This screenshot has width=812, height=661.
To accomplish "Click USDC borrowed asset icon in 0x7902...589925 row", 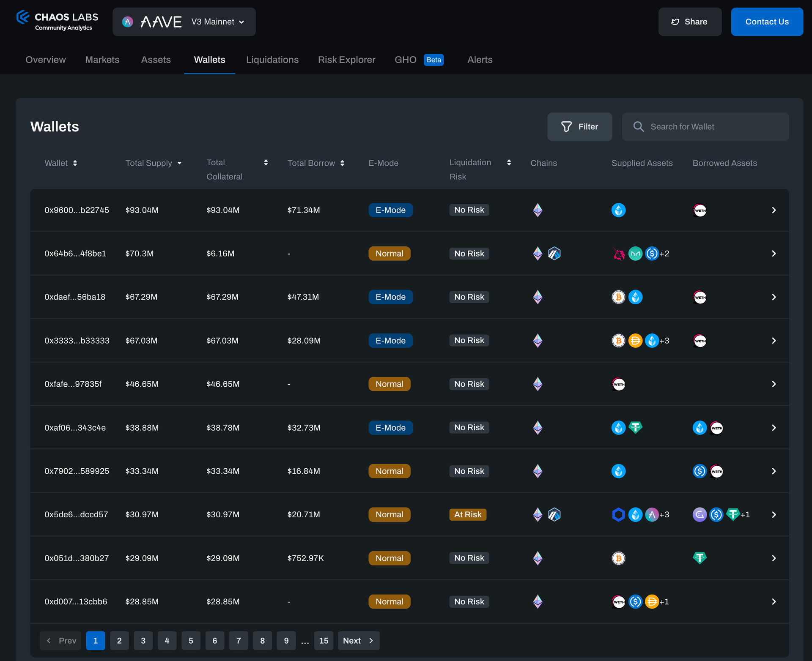I will (x=700, y=471).
